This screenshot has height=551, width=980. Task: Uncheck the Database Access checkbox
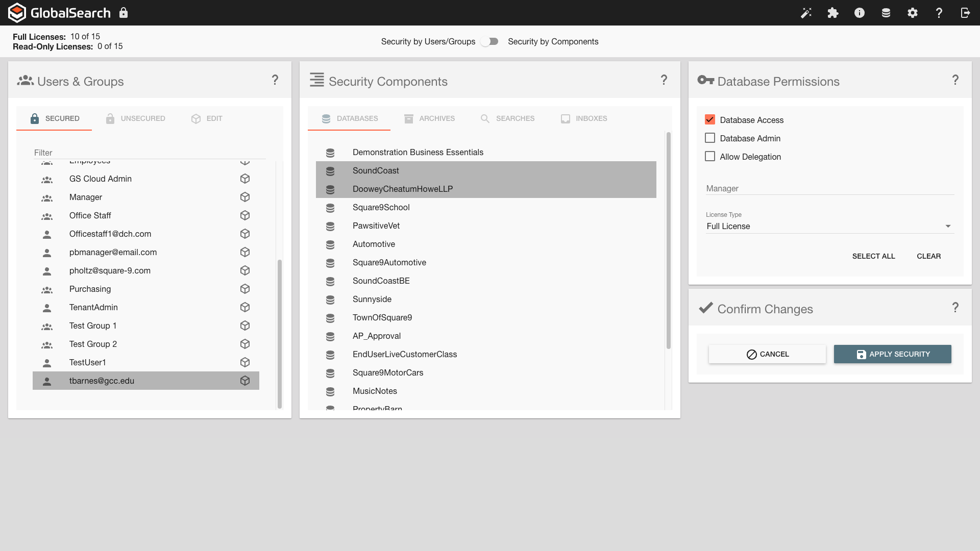pos(710,120)
